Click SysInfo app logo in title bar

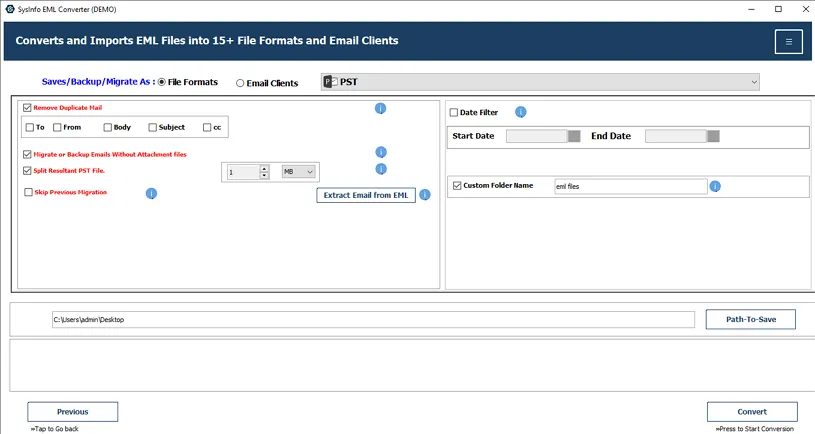point(10,9)
